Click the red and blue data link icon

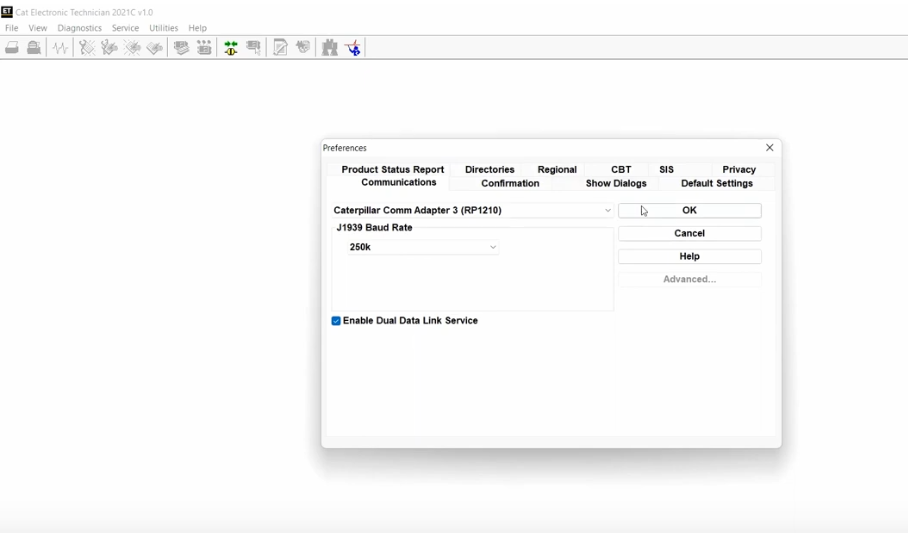click(x=353, y=48)
